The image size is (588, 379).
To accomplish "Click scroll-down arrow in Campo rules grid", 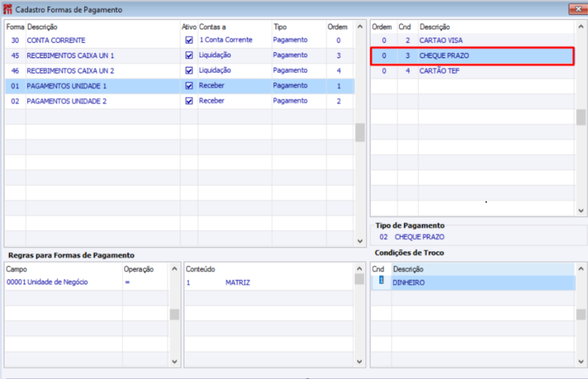I will click(x=174, y=362).
